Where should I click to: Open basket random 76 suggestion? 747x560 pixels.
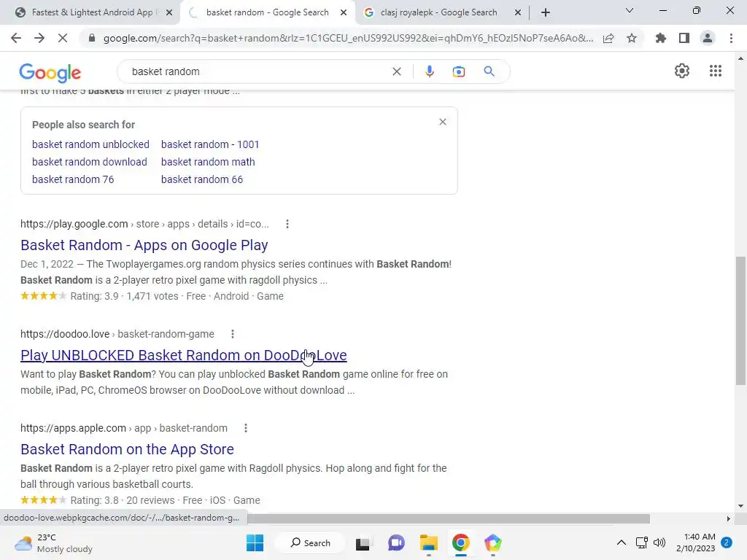tap(73, 179)
